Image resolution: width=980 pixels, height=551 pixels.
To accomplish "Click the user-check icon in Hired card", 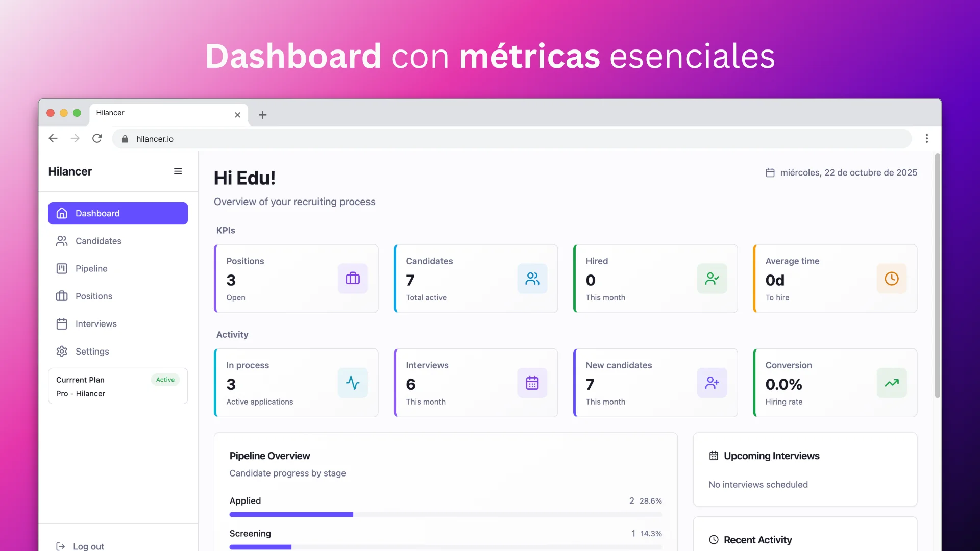I will (x=712, y=279).
